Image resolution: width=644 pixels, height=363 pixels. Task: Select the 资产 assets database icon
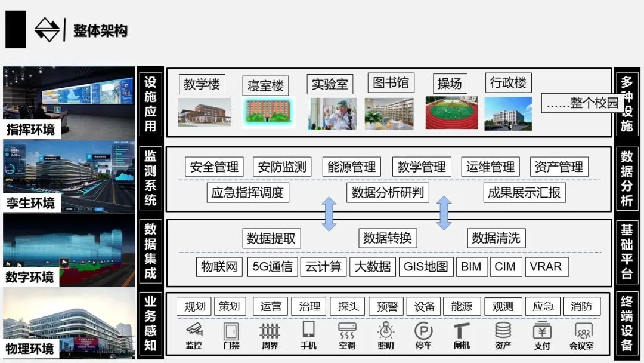(x=503, y=333)
